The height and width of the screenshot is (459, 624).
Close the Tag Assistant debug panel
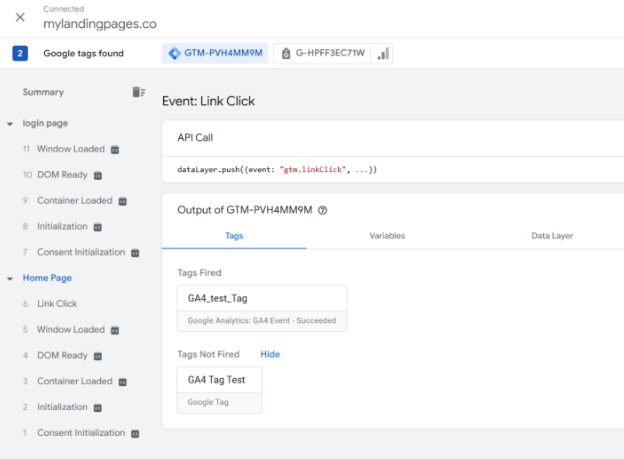point(20,17)
